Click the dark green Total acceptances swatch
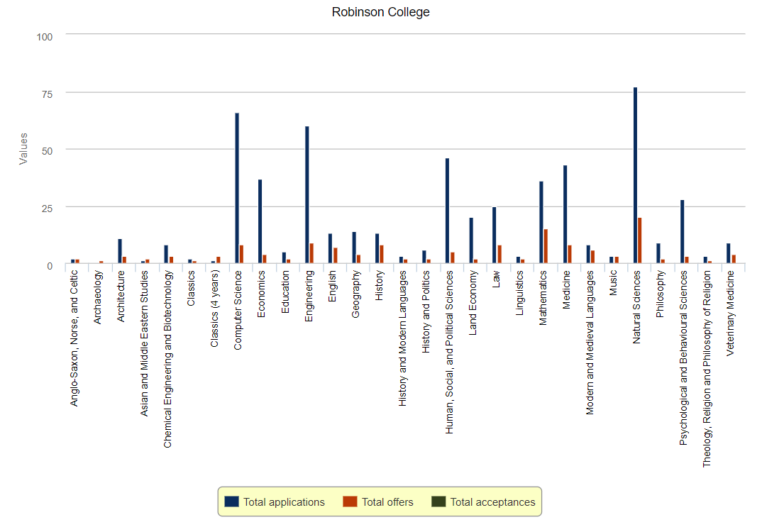 pyautogui.click(x=438, y=501)
